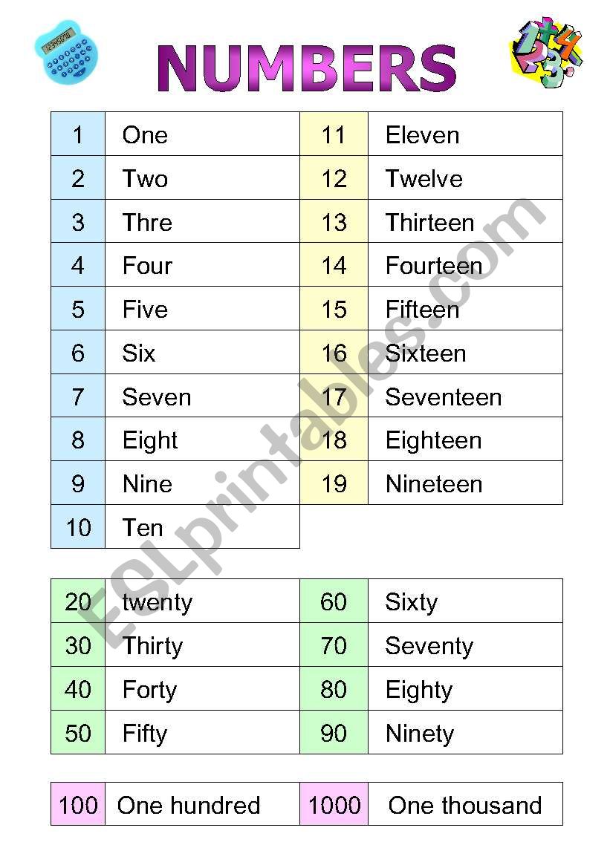Select the blue cell with number 1
The width and height of the screenshot is (610, 868).
pyautogui.click(x=78, y=135)
